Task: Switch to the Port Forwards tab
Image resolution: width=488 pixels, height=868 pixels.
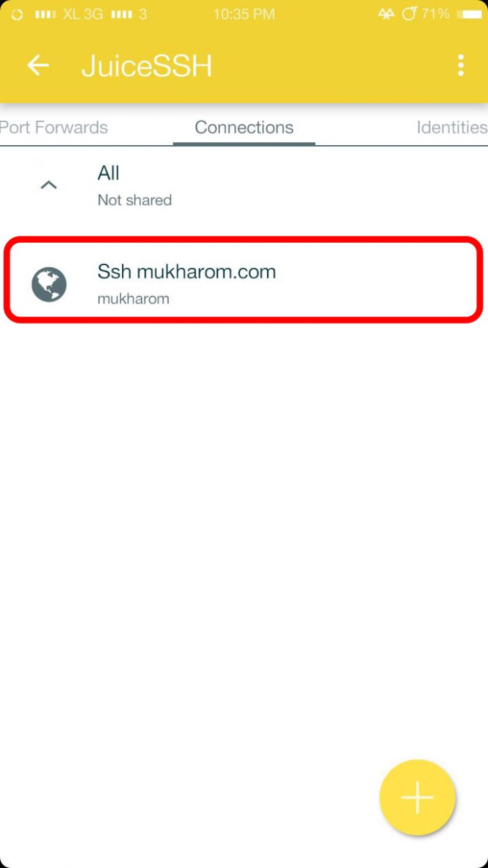Action: (54, 128)
